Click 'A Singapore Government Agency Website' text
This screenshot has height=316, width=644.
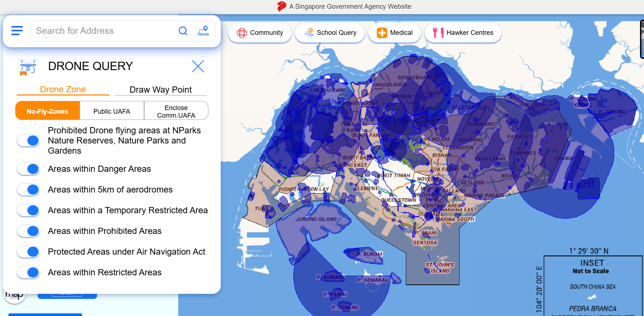click(350, 7)
